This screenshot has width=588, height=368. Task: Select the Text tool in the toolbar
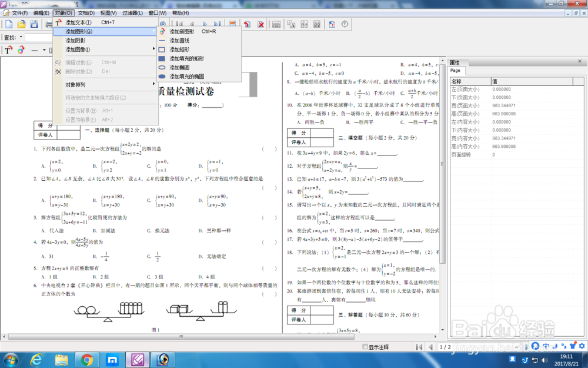tap(8, 50)
